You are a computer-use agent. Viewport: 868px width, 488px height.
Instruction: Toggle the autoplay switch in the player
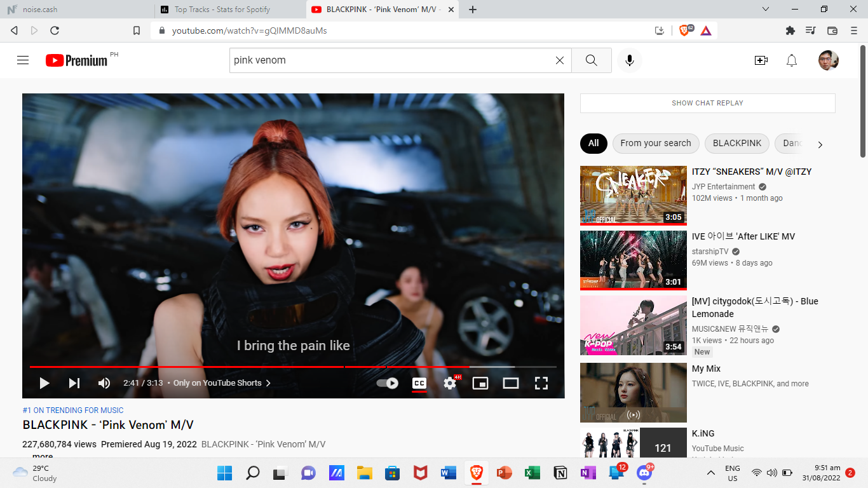coord(388,383)
